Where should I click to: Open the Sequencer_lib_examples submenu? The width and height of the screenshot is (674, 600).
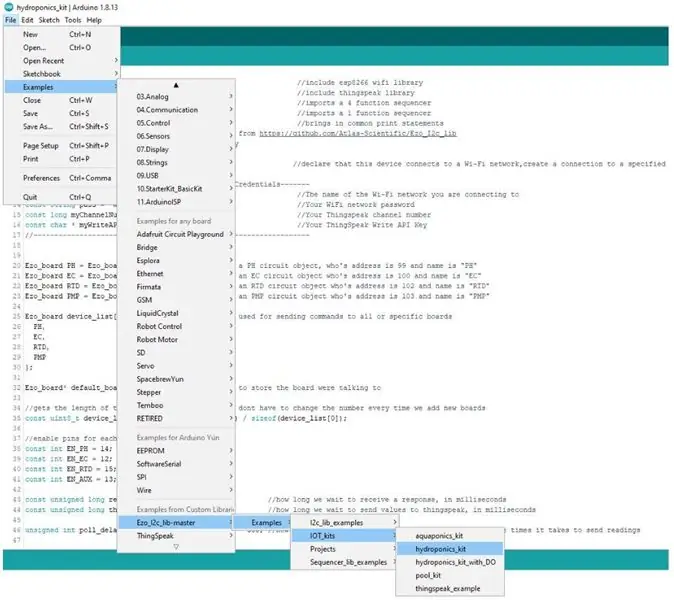pos(345,562)
